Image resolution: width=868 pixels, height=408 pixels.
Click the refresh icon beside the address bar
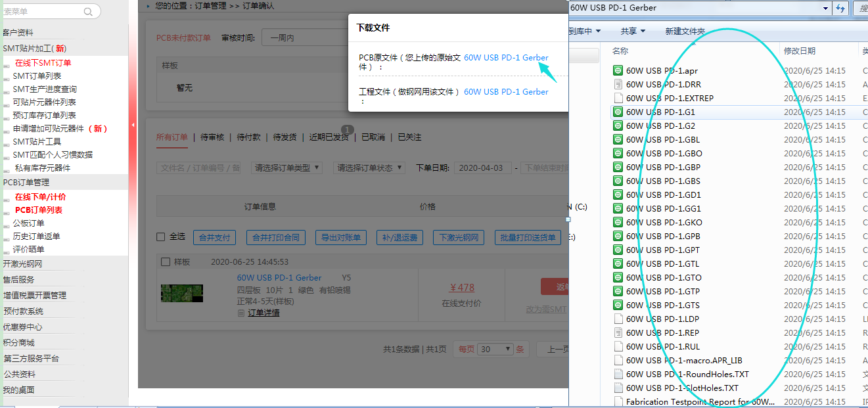[x=840, y=8]
